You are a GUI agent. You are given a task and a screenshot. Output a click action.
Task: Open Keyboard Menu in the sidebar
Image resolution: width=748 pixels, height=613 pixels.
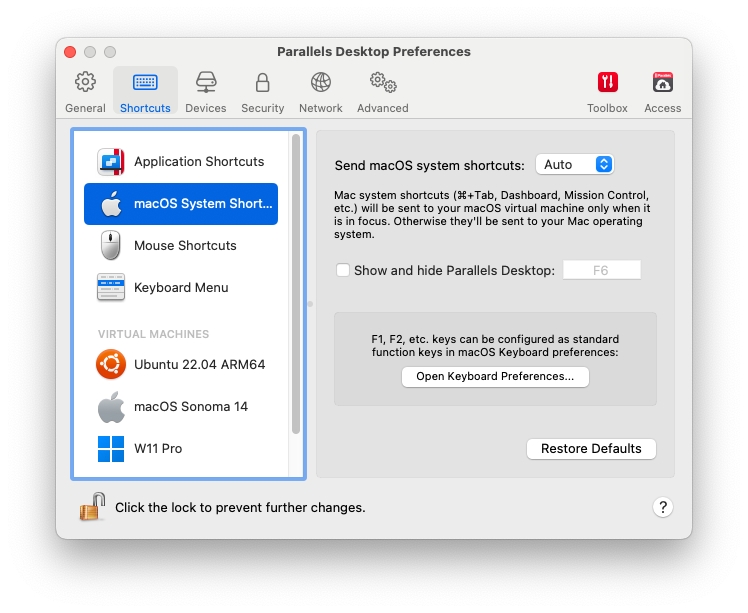(181, 288)
